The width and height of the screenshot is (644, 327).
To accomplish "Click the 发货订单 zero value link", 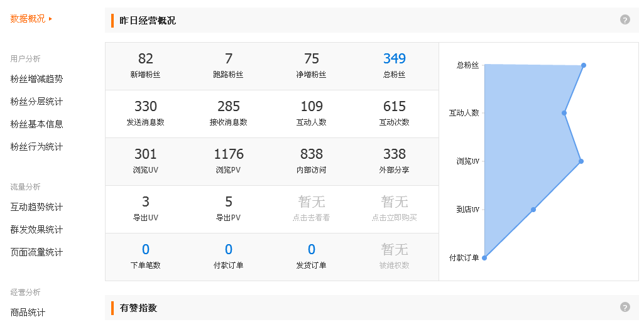I will (x=312, y=250).
